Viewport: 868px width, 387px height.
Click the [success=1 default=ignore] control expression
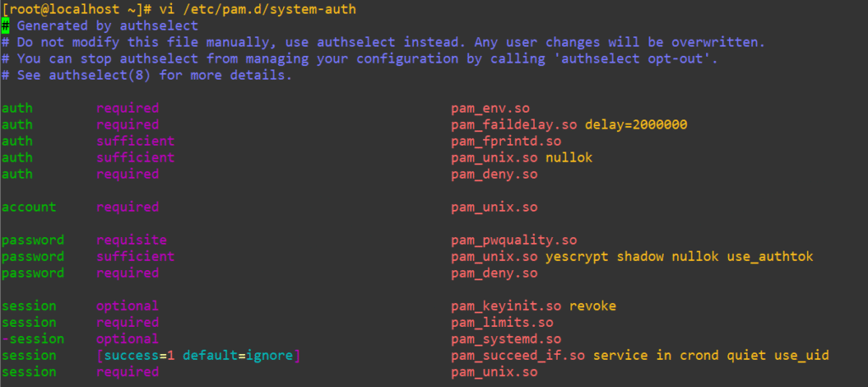point(199,356)
